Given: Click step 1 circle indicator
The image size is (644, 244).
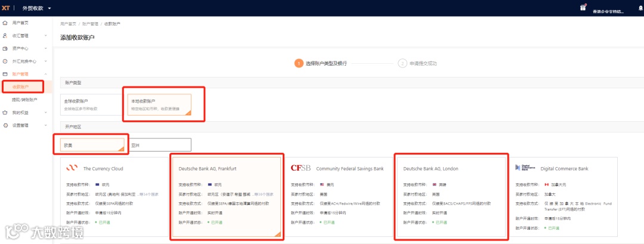Looking at the screenshot, I should pyautogui.click(x=299, y=64).
